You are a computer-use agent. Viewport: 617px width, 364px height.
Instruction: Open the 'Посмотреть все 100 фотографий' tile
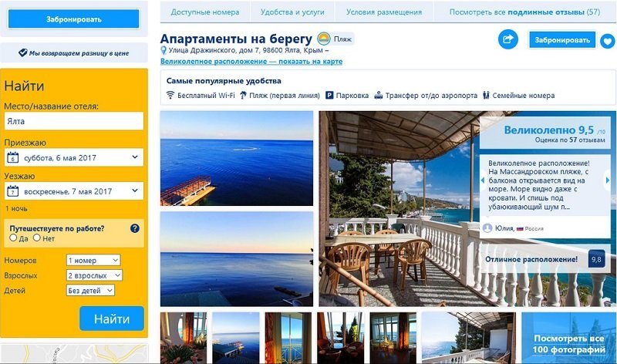568,338
